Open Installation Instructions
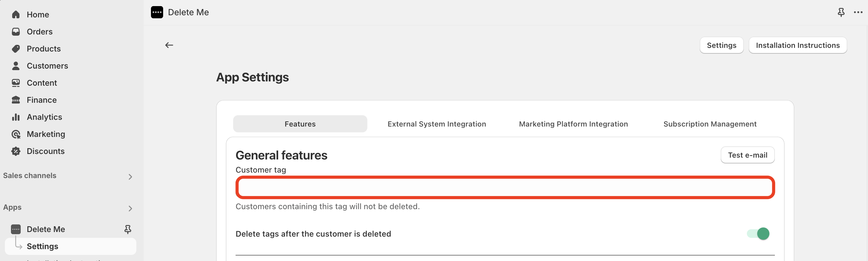Image resolution: width=868 pixels, height=261 pixels. [x=798, y=45]
